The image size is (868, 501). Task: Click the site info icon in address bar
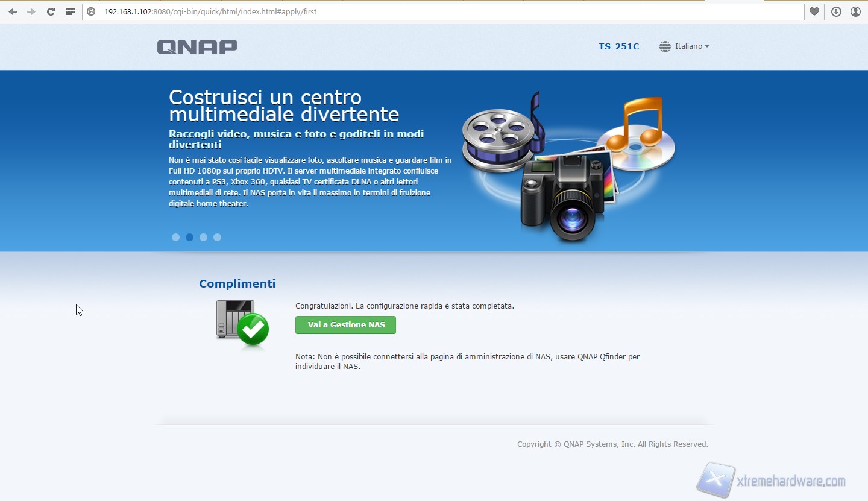(91, 11)
